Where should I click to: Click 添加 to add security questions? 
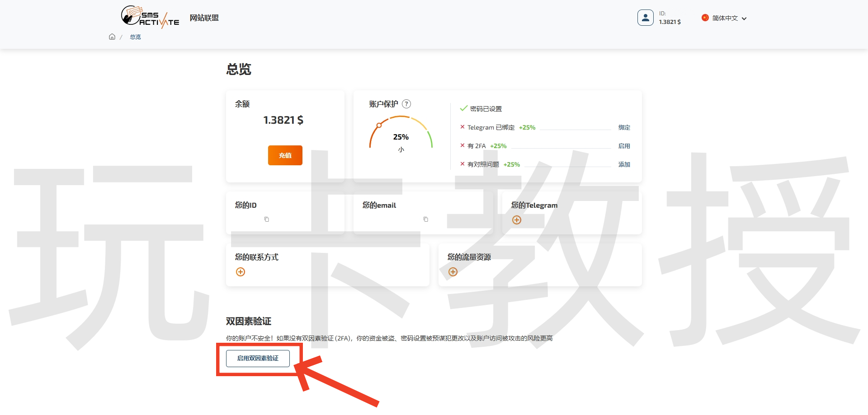click(x=624, y=164)
